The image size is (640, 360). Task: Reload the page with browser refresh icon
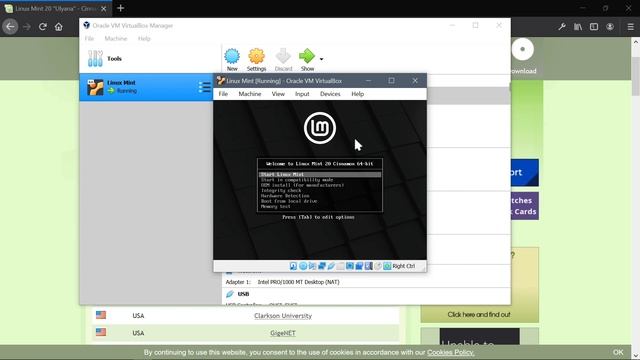tap(42, 27)
